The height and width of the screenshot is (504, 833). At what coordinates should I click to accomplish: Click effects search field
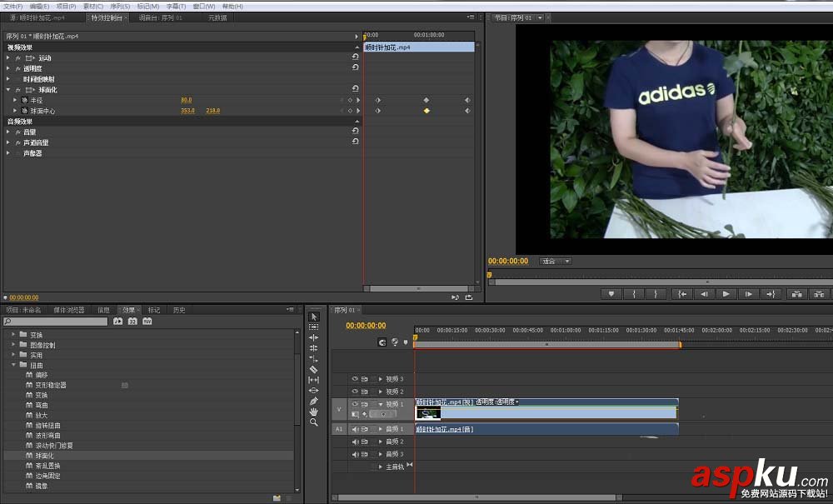(55, 322)
